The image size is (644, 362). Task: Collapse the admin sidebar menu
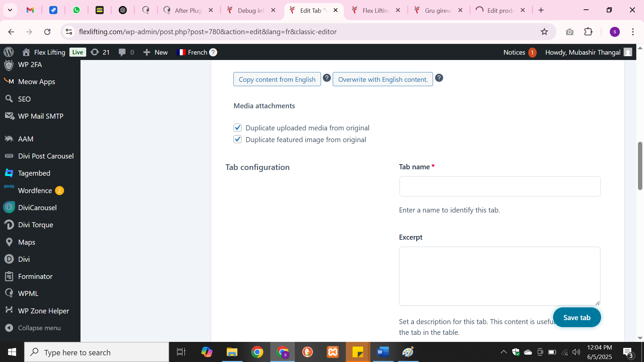pyautogui.click(x=33, y=328)
